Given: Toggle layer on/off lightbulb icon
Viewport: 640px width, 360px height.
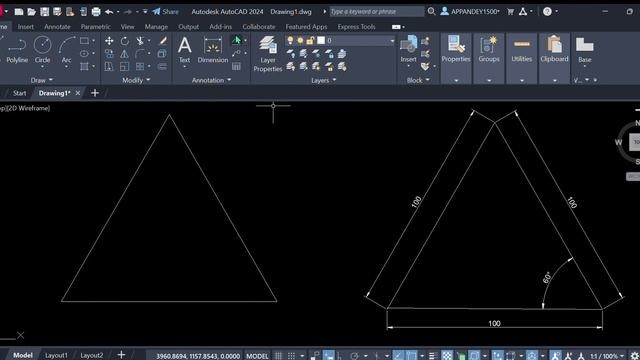Looking at the screenshot, I should pos(290,40).
